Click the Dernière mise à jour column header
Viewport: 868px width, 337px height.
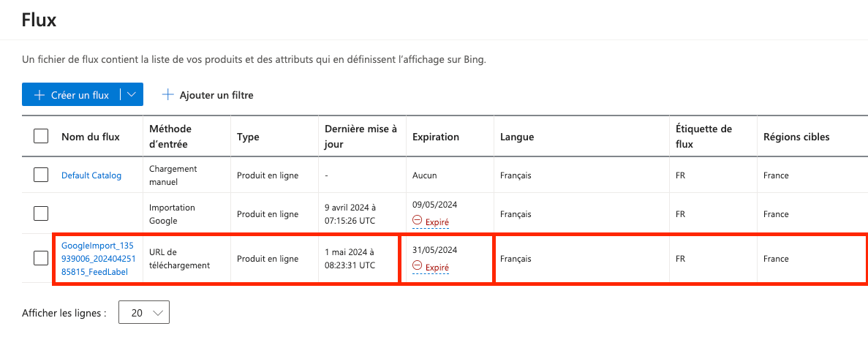[361, 136]
